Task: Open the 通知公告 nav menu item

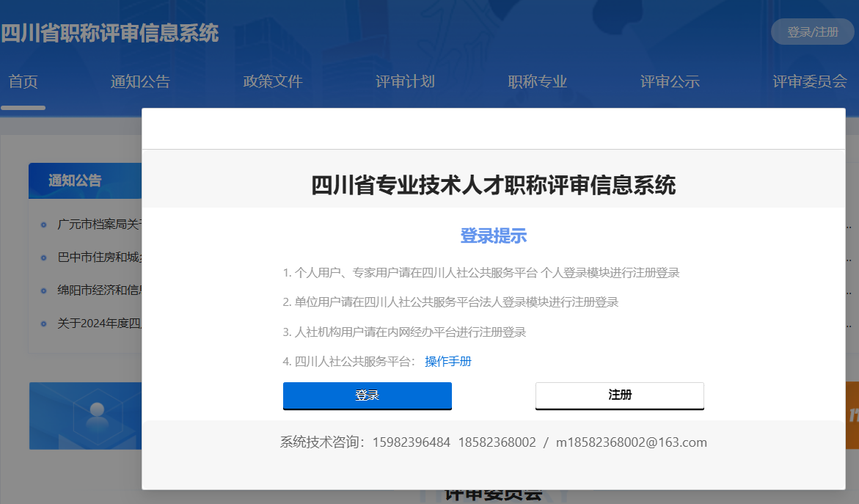Action: (140, 81)
